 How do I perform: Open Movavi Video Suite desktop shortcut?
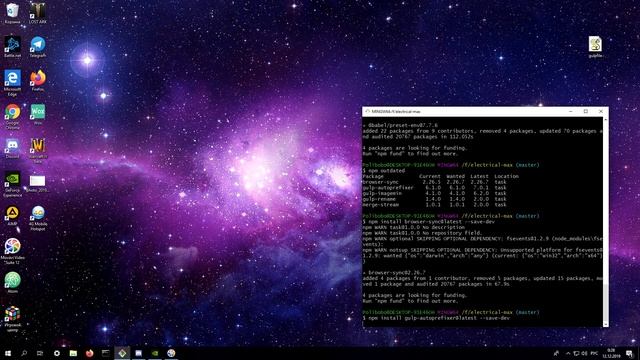click(x=12, y=251)
